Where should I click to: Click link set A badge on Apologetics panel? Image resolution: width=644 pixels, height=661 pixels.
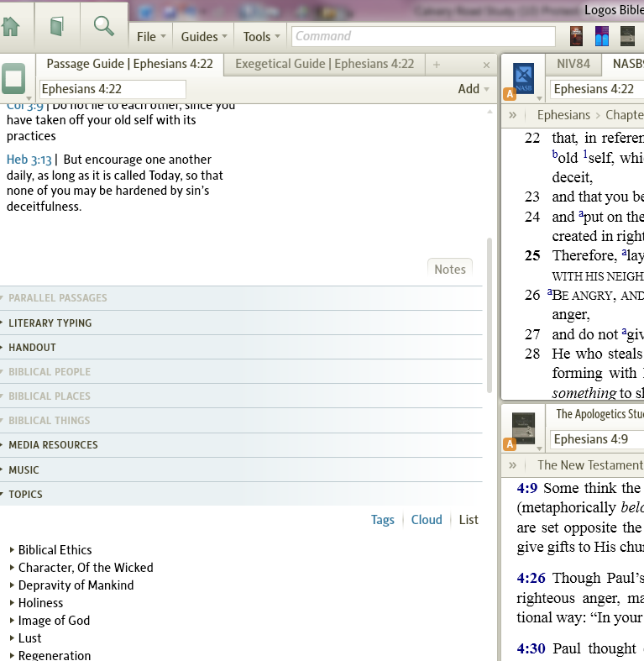tap(510, 444)
